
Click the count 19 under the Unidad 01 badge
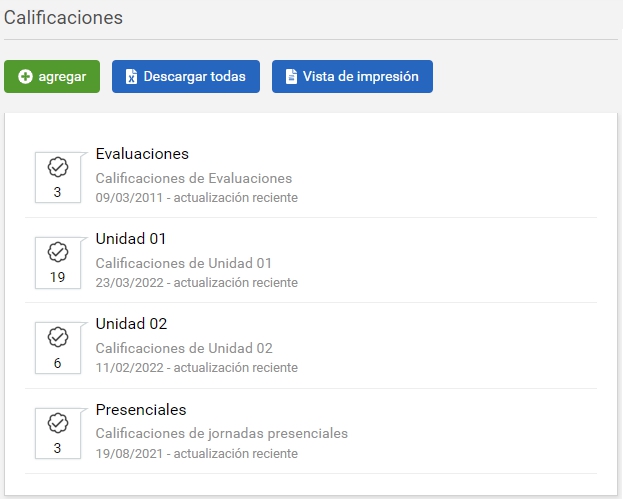pos(57,278)
